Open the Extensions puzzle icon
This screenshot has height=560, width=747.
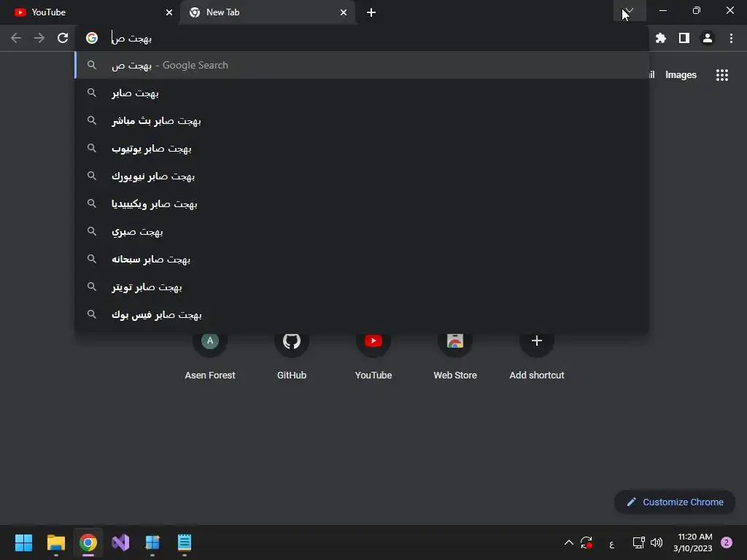coord(661,38)
